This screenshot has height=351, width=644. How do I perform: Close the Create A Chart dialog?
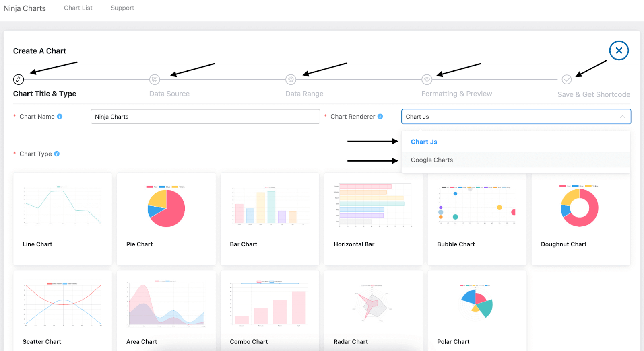(619, 51)
